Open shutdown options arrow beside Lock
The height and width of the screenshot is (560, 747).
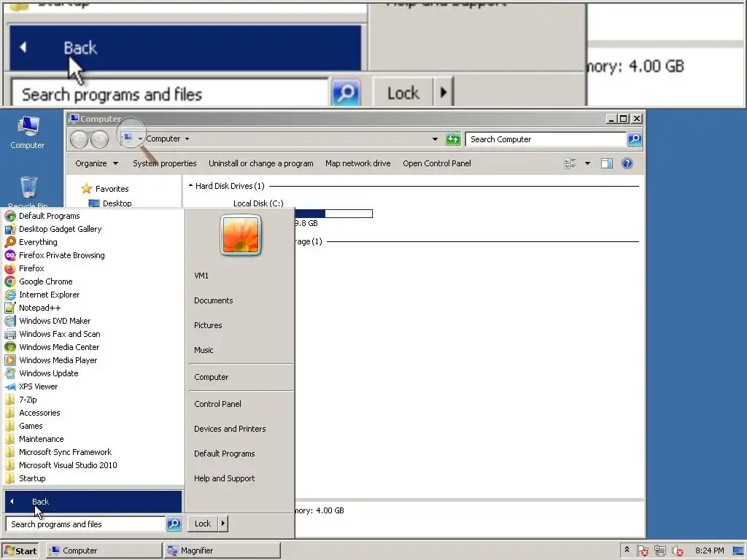(223, 524)
